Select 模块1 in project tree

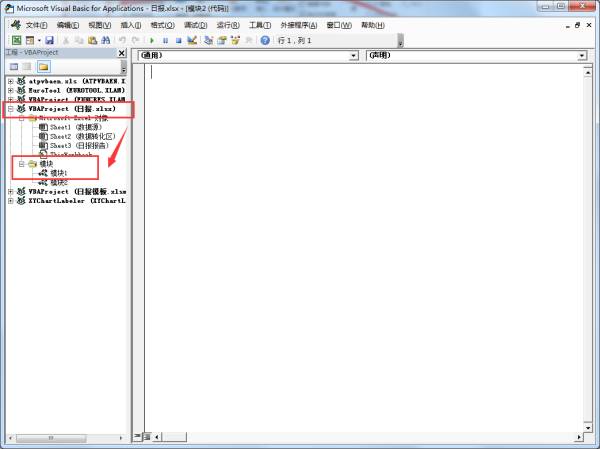tap(53, 173)
